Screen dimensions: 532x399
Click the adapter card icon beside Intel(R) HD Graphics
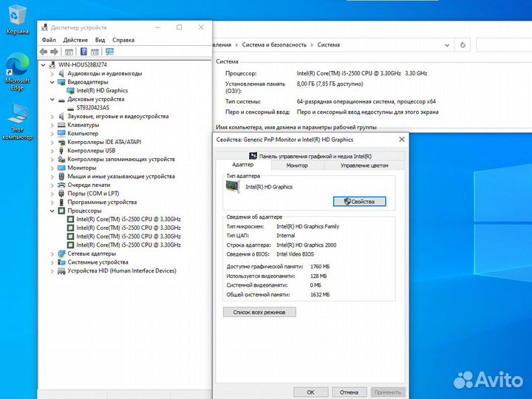click(233, 187)
